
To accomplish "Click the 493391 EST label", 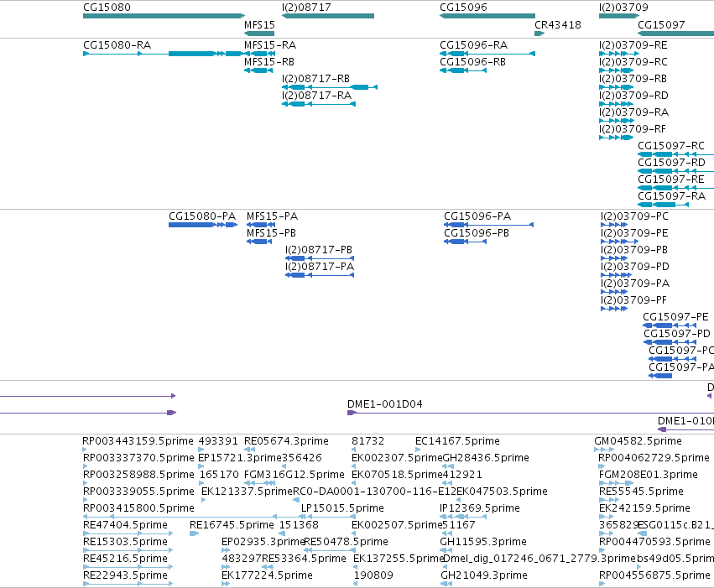I will [218, 441].
